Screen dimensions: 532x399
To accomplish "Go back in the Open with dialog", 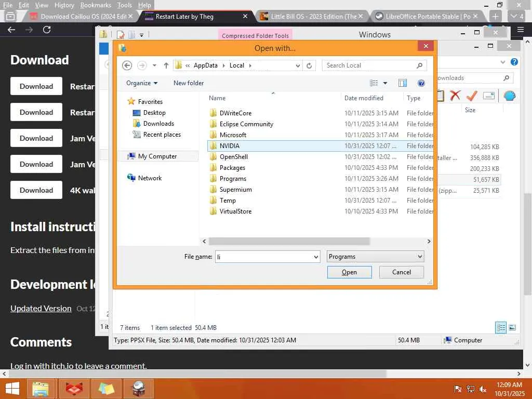I will click(x=127, y=65).
